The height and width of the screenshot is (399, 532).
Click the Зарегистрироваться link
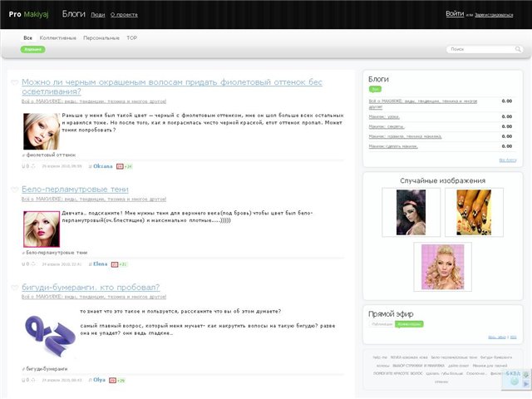(x=494, y=15)
